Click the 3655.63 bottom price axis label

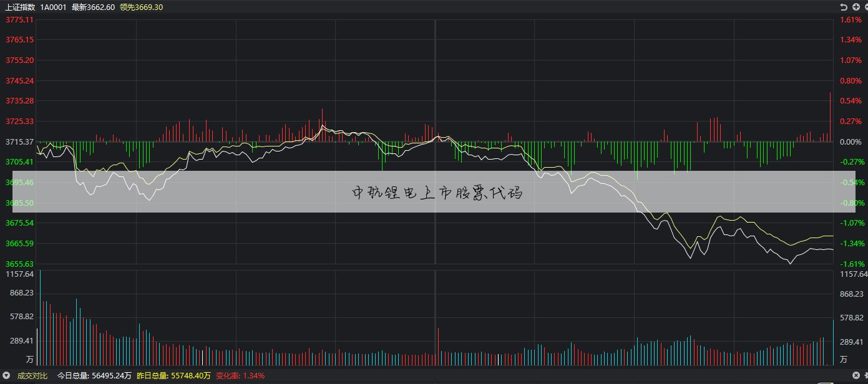pyautogui.click(x=20, y=264)
